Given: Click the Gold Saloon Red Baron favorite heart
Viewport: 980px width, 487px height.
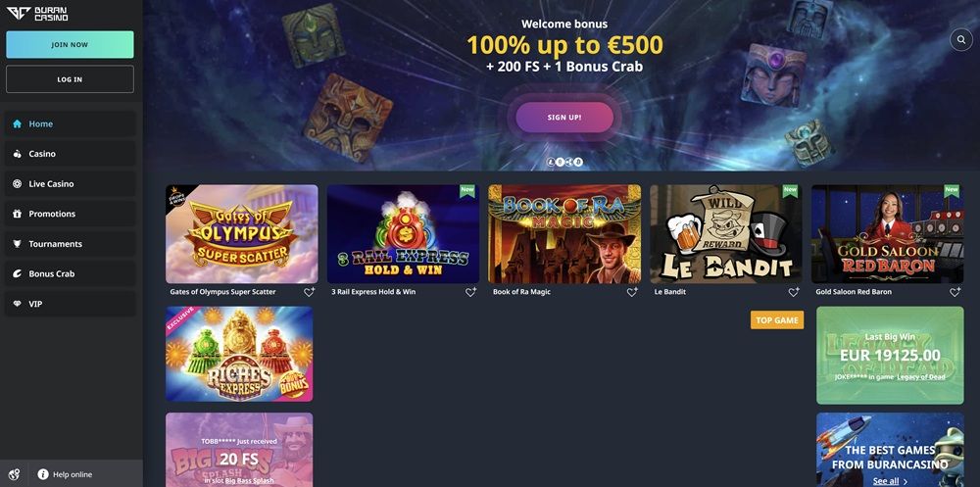Looking at the screenshot, I should [x=955, y=292].
